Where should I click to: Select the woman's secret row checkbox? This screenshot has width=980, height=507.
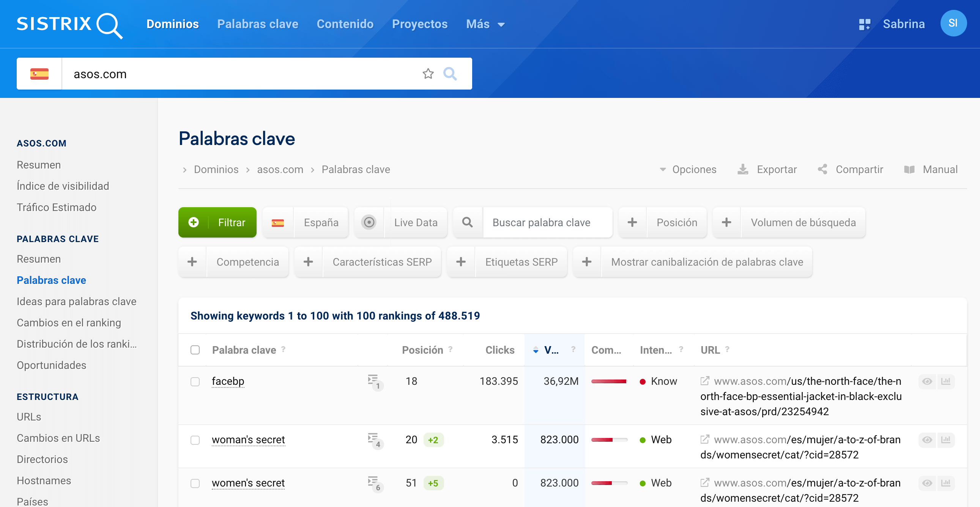pyautogui.click(x=195, y=440)
